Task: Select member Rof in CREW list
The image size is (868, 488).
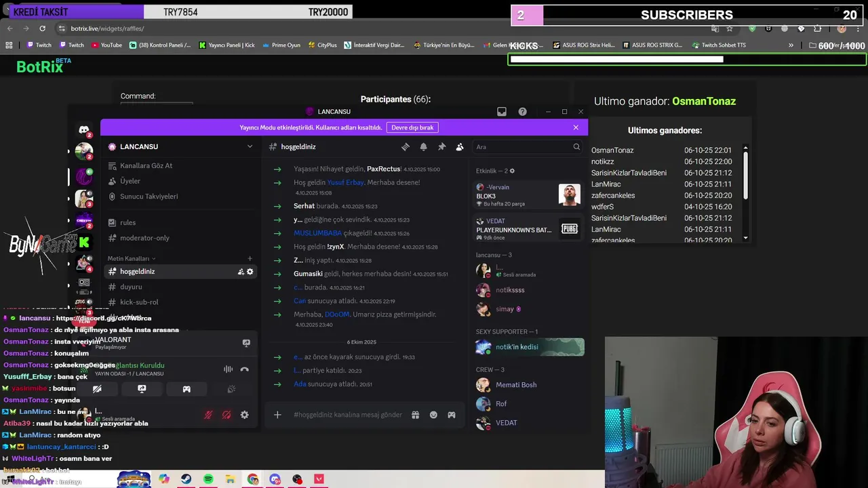Action: click(x=528, y=404)
